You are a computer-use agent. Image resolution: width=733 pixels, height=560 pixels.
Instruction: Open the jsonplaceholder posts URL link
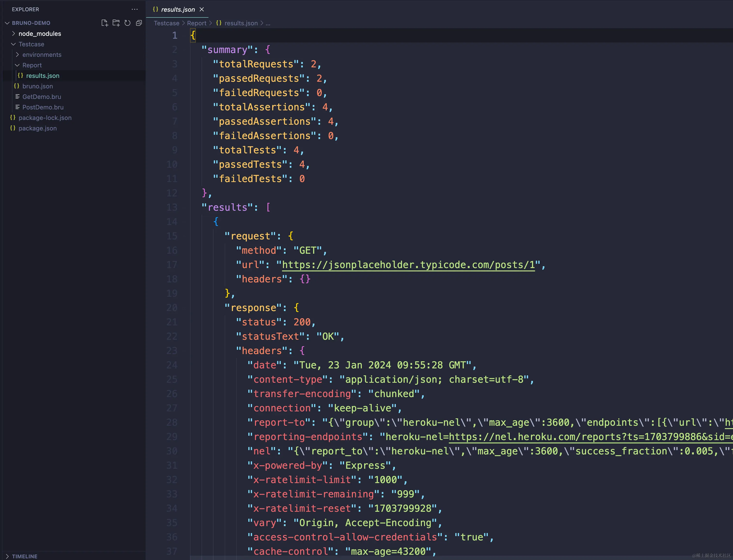[x=408, y=265]
